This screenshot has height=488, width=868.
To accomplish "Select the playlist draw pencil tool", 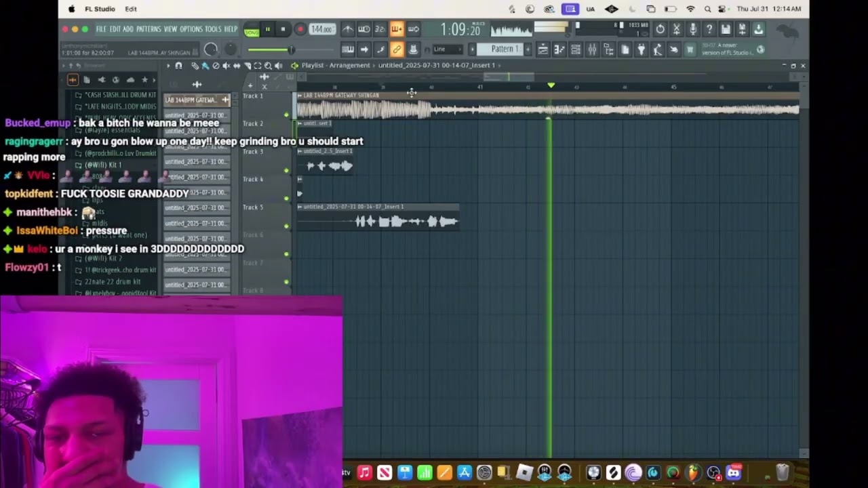I will pyautogui.click(x=195, y=66).
